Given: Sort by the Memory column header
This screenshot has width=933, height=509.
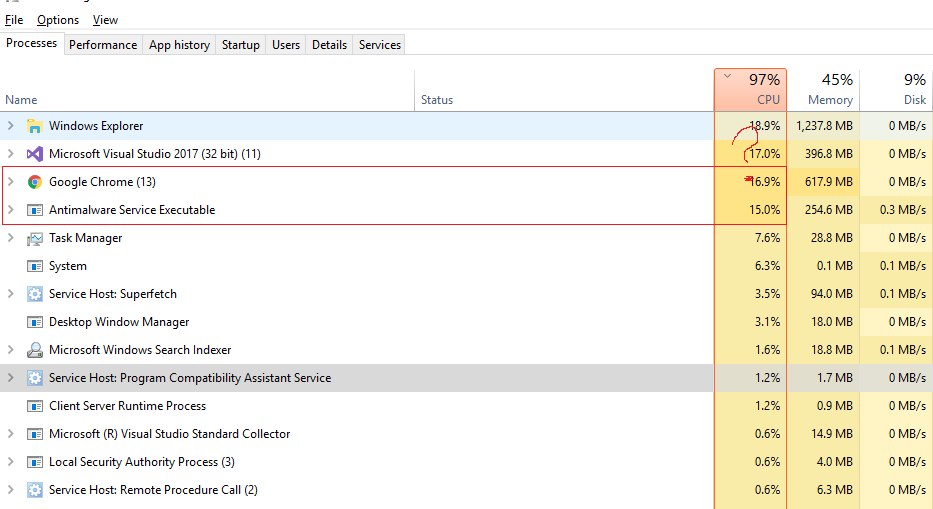Looking at the screenshot, I should click(x=823, y=90).
